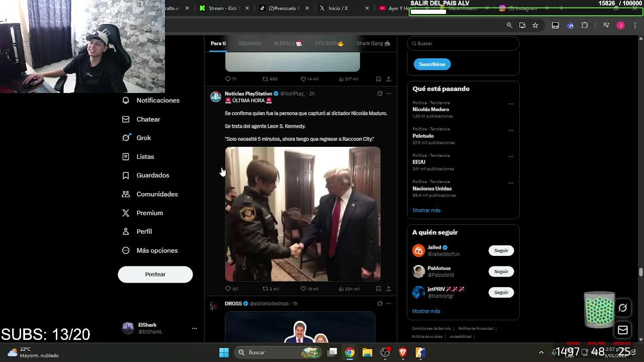
Task: Open the DROSS profile name link
Action: 233,304
